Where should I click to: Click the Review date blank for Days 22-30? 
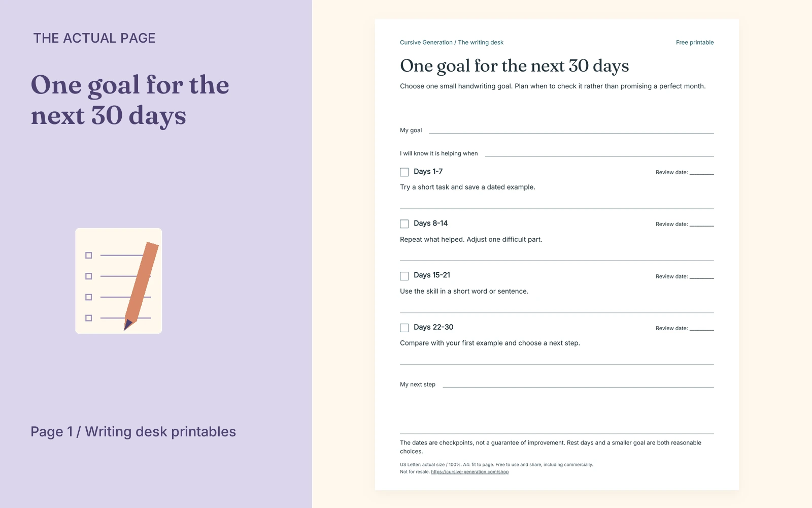(x=702, y=329)
